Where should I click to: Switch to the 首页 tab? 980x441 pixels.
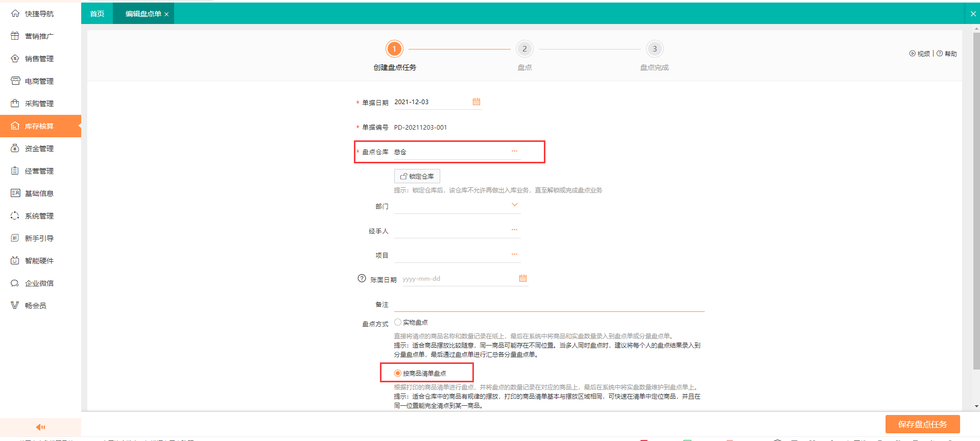[97, 14]
